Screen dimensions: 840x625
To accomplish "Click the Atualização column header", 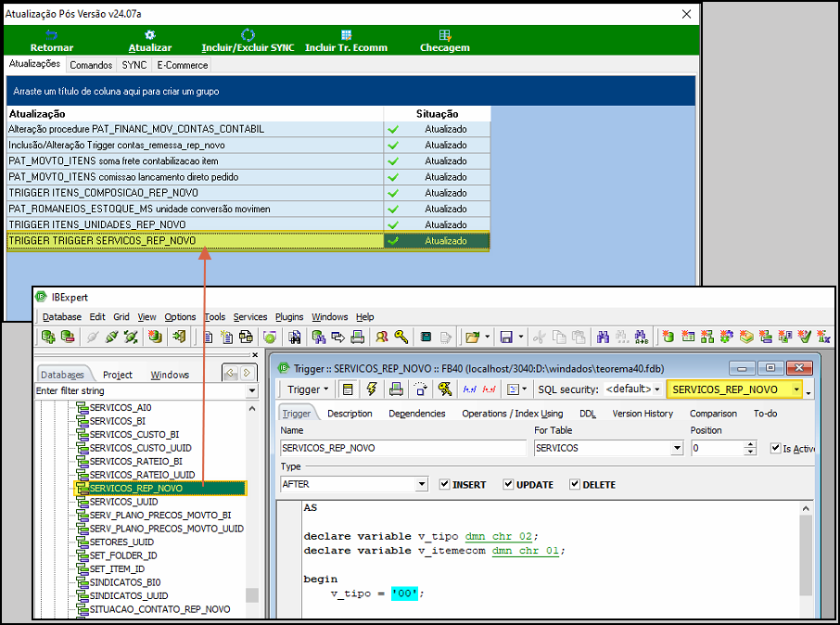I will (x=195, y=114).
